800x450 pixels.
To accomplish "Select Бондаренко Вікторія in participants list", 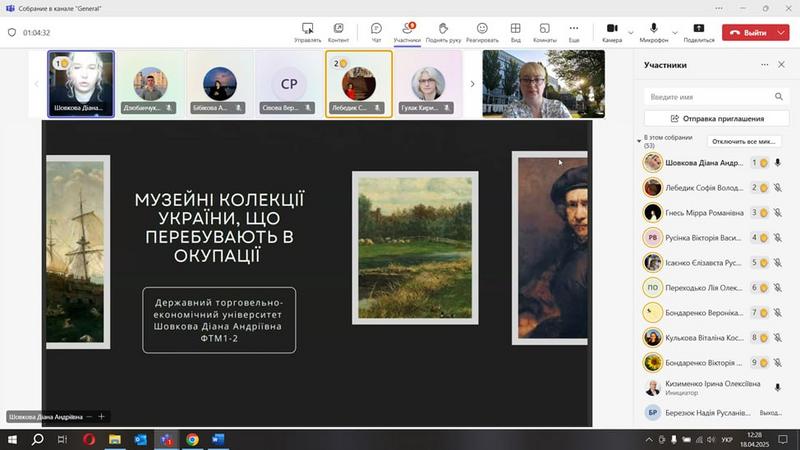I will tap(714, 363).
